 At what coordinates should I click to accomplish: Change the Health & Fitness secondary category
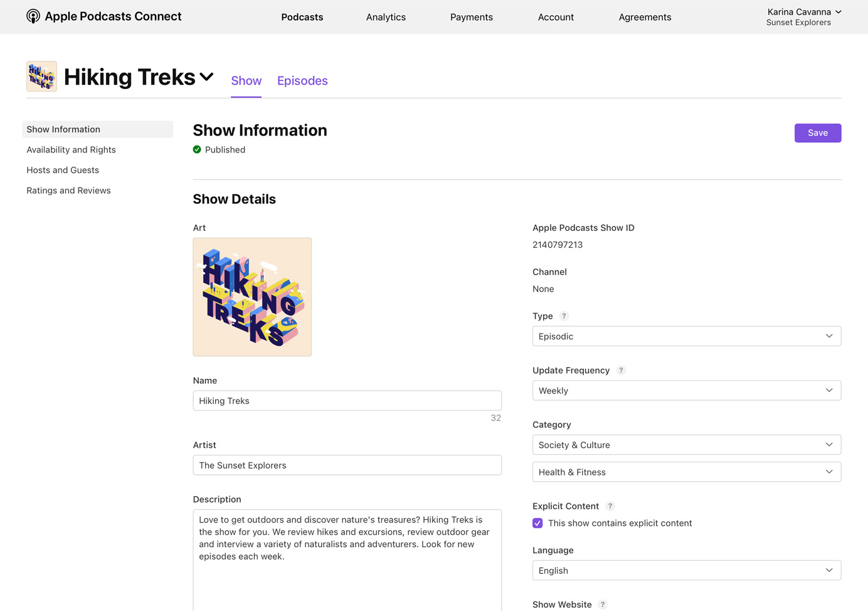tap(687, 472)
